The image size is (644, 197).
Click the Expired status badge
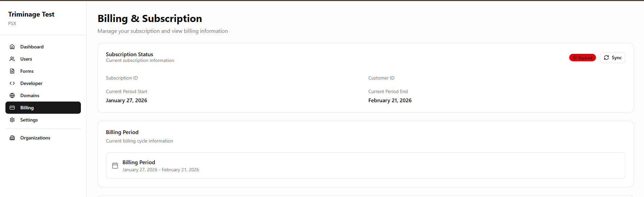pos(582,58)
